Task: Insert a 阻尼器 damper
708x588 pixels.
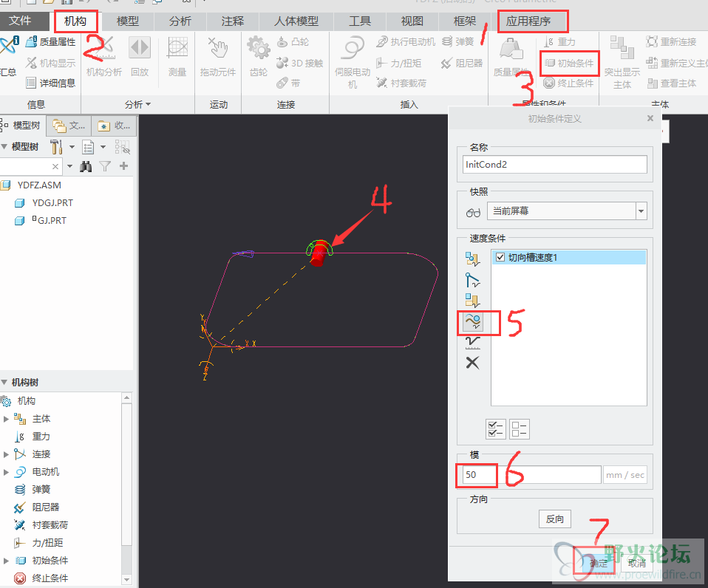Action: (x=462, y=64)
